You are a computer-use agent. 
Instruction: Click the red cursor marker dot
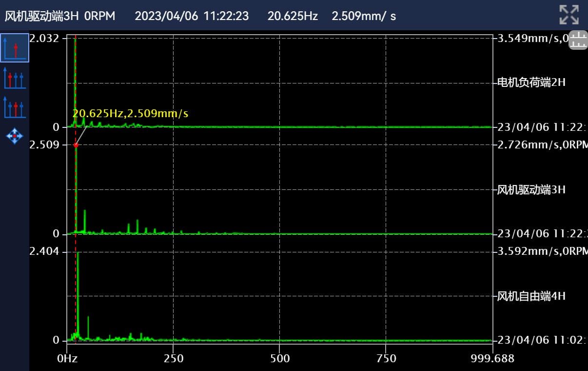(x=76, y=145)
